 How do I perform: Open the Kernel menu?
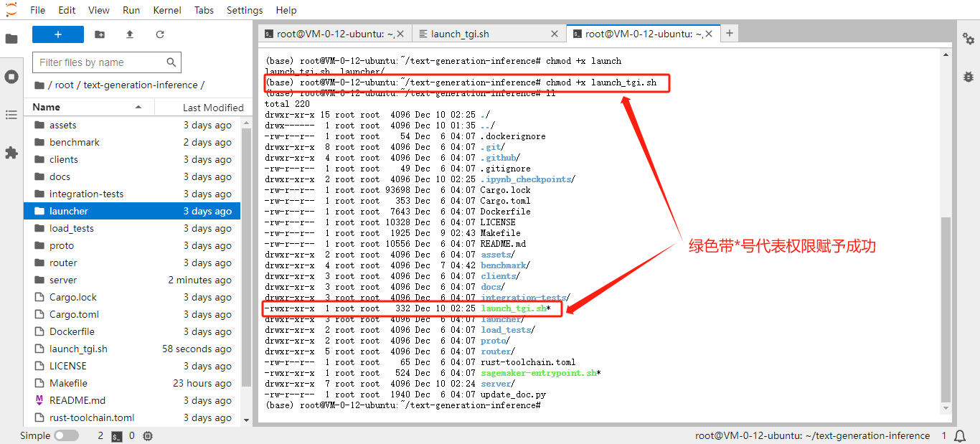(x=167, y=10)
